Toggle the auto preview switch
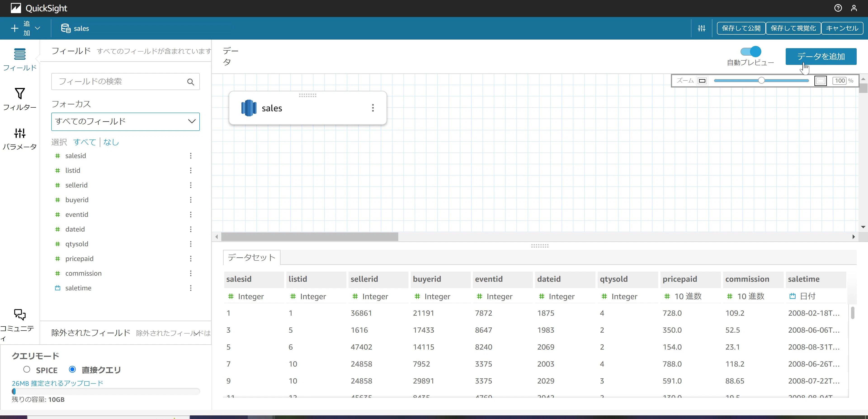868x419 pixels. click(750, 52)
